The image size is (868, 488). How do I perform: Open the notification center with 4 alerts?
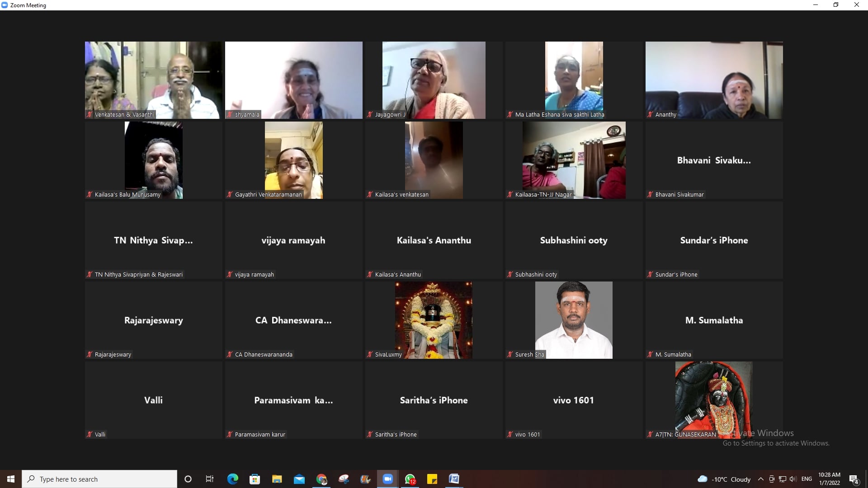click(x=854, y=479)
